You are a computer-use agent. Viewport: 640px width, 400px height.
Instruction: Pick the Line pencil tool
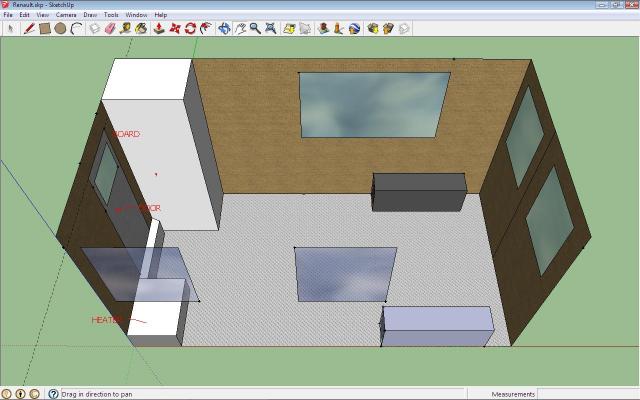tap(30, 28)
